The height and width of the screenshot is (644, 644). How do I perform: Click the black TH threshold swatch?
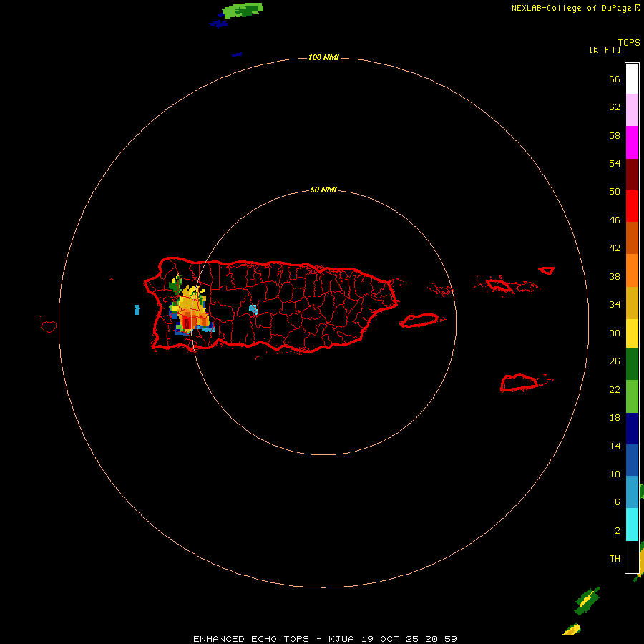[632, 557]
